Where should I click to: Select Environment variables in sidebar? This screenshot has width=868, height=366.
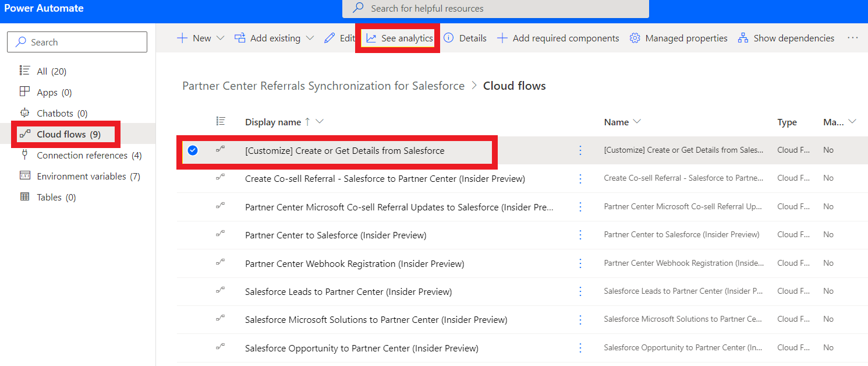point(88,177)
